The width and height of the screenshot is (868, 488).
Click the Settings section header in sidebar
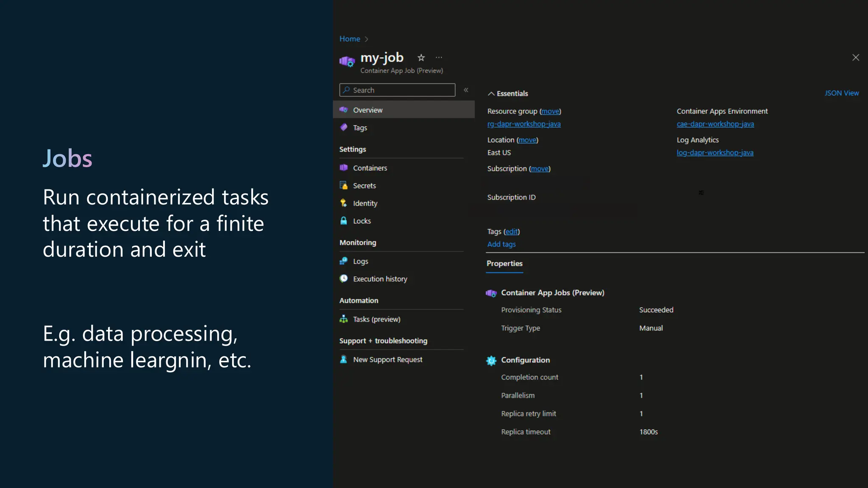[353, 150]
